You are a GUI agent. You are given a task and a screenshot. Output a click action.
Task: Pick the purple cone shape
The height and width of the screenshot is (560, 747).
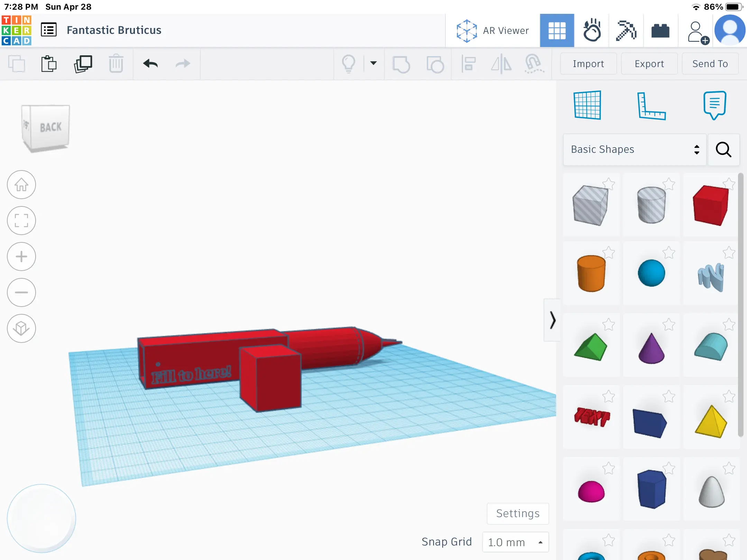click(x=651, y=348)
